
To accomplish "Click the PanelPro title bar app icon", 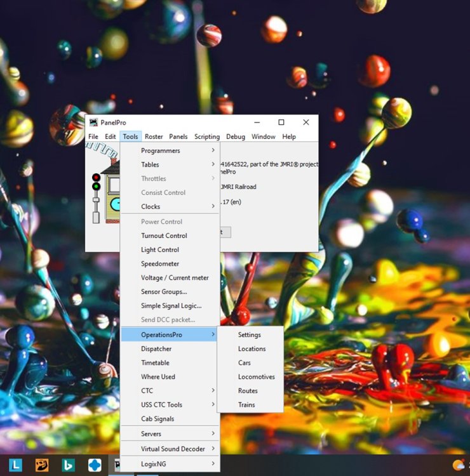I will pyautogui.click(x=93, y=122).
